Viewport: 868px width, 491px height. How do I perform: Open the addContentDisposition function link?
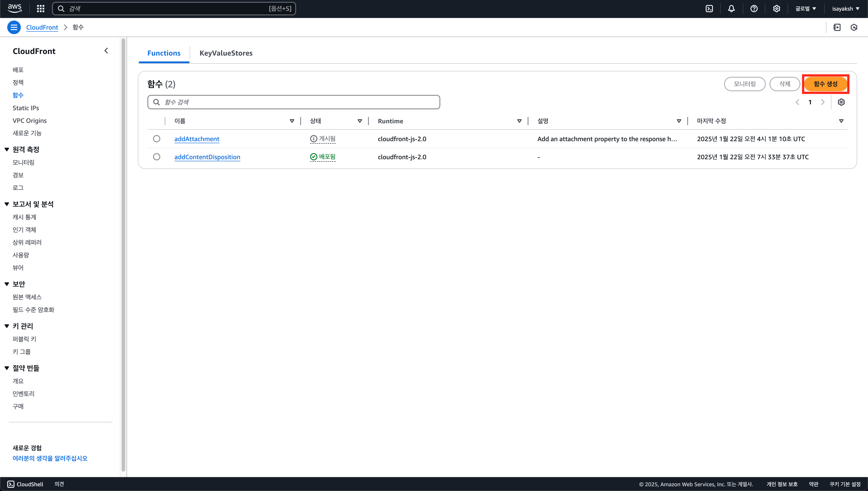pyautogui.click(x=207, y=157)
